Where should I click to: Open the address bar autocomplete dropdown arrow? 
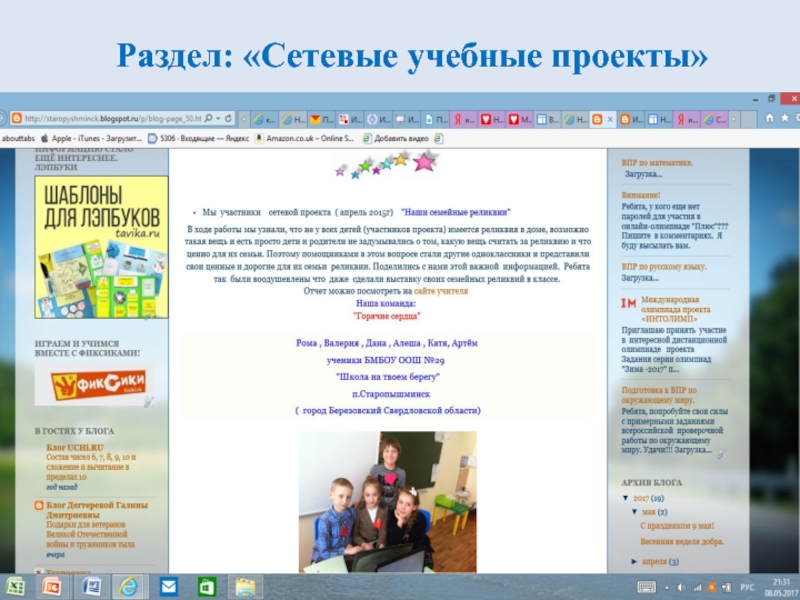pyautogui.click(x=218, y=118)
